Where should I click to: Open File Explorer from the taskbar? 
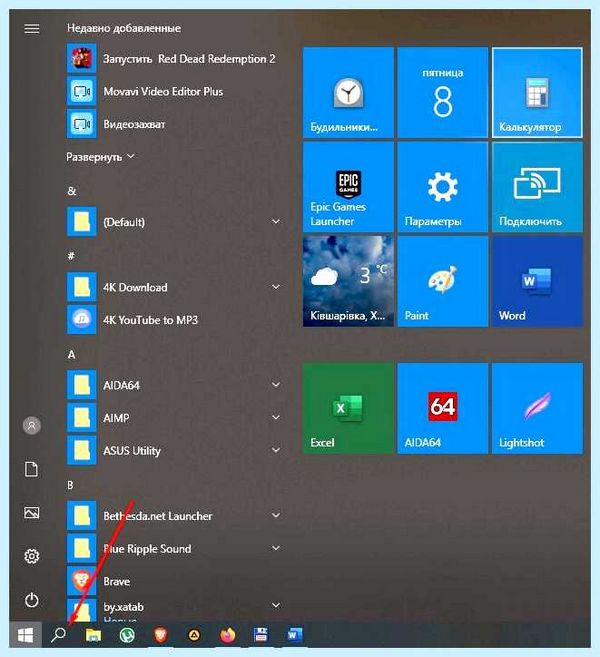(x=93, y=635)
